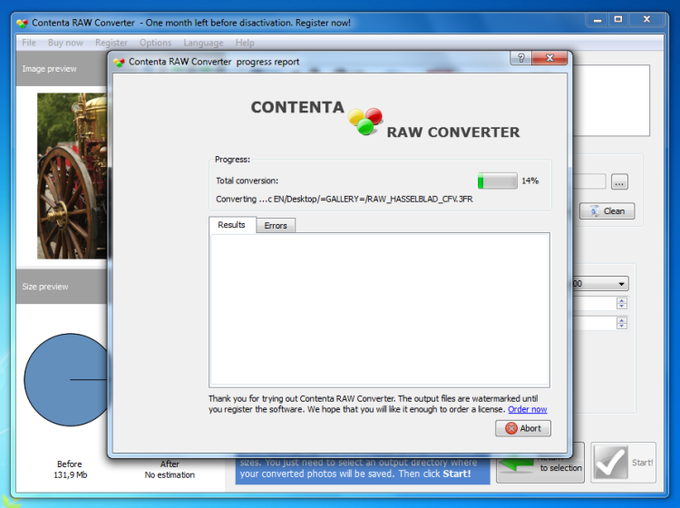Open the Buy now menu
Image resolution: width=680 pixels, height=508 pixels.
tap(65, 43)
